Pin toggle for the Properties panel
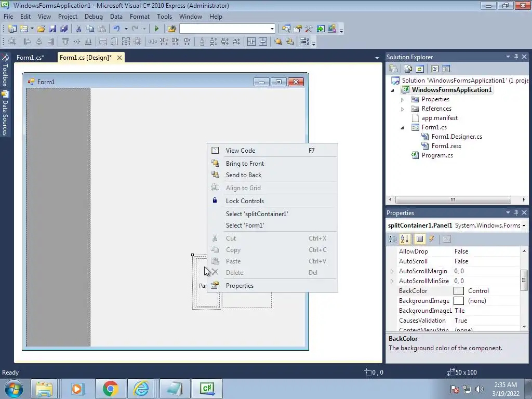Viewport: 532px width, 399px height. 516,212
